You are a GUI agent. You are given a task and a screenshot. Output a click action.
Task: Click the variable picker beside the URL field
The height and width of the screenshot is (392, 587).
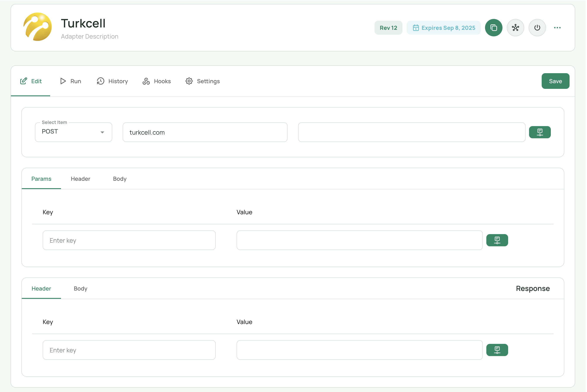click(x=539, y=132)
